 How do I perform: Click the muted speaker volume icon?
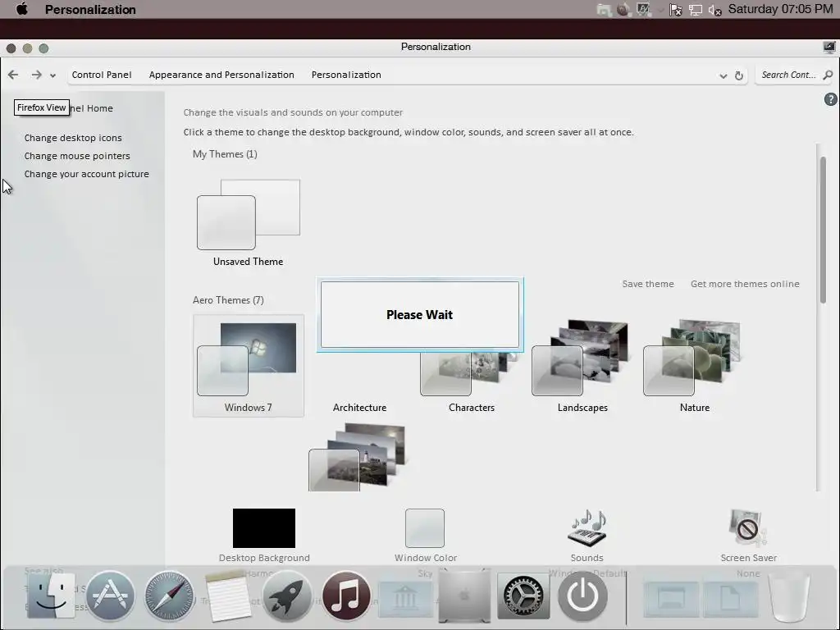pos(715,10)
